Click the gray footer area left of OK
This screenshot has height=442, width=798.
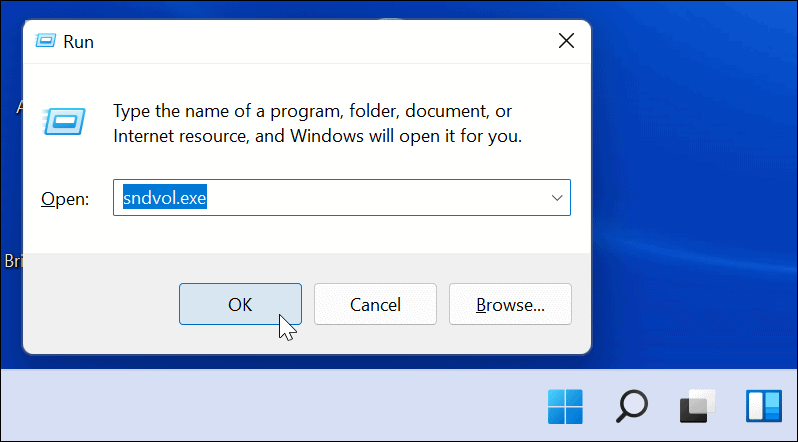click(100, 304)
